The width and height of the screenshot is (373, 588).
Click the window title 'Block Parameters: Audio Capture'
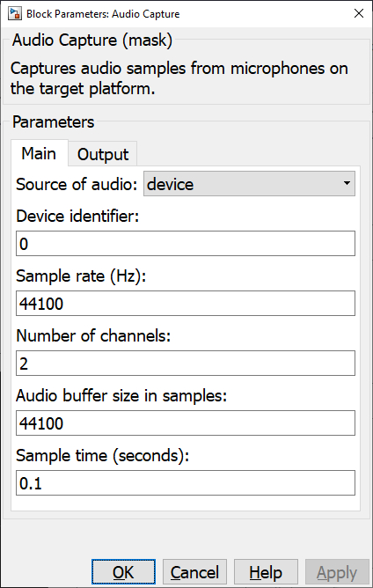103,14
